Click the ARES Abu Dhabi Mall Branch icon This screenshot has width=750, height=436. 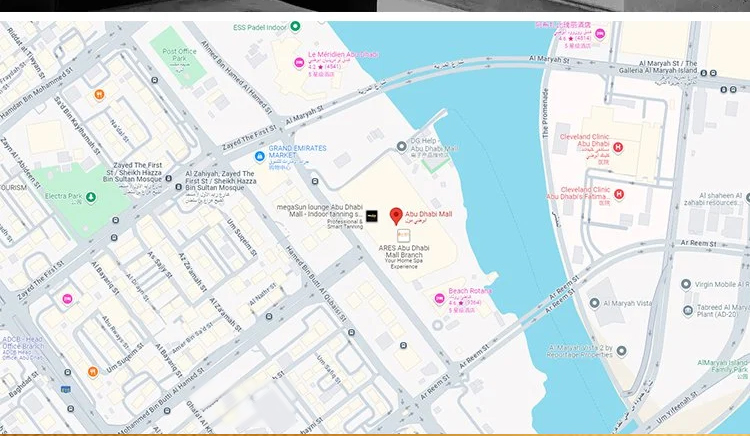pyautogui.click(x=404, y=234)
